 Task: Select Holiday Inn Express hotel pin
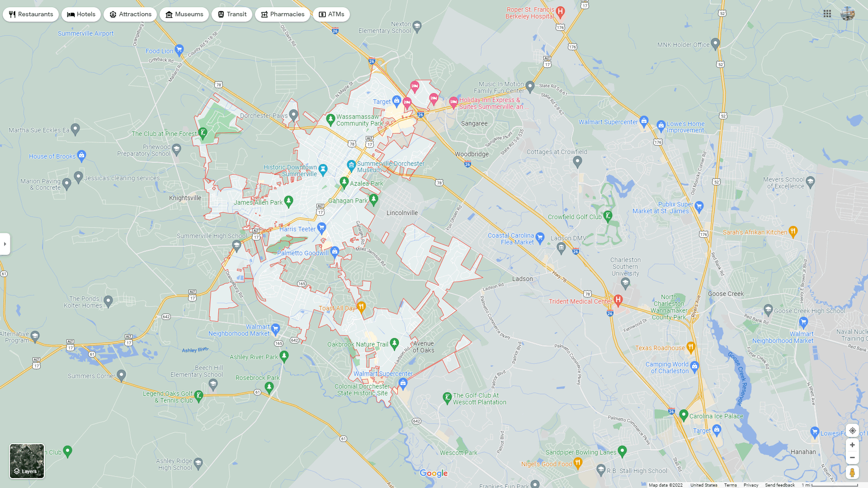click(453, 103)
